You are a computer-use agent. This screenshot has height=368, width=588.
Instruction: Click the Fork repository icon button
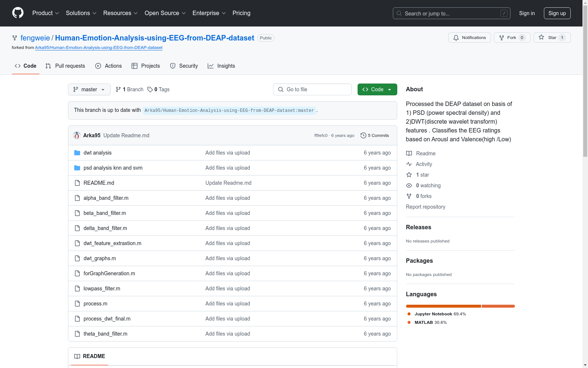coord(502,38)
